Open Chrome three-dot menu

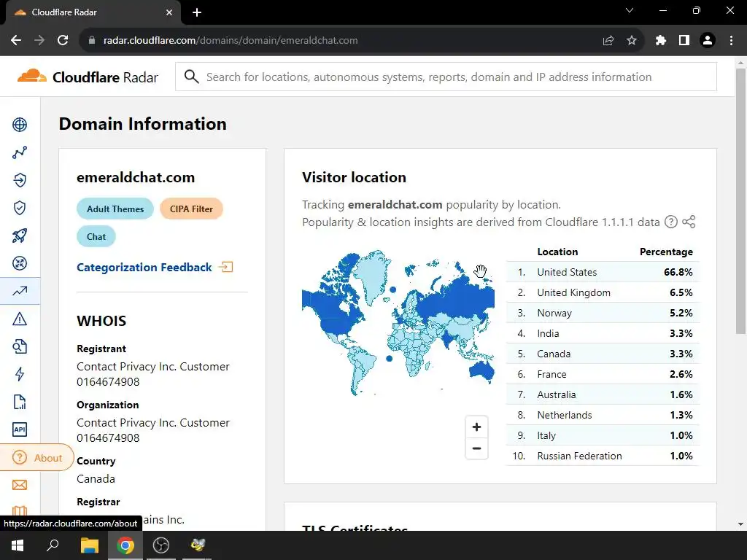click(x=731, y=41)
